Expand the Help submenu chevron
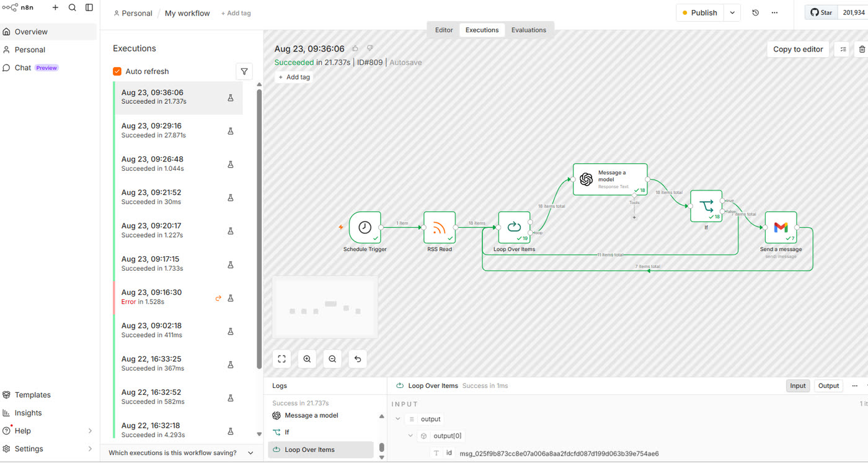 coord(90,431)
